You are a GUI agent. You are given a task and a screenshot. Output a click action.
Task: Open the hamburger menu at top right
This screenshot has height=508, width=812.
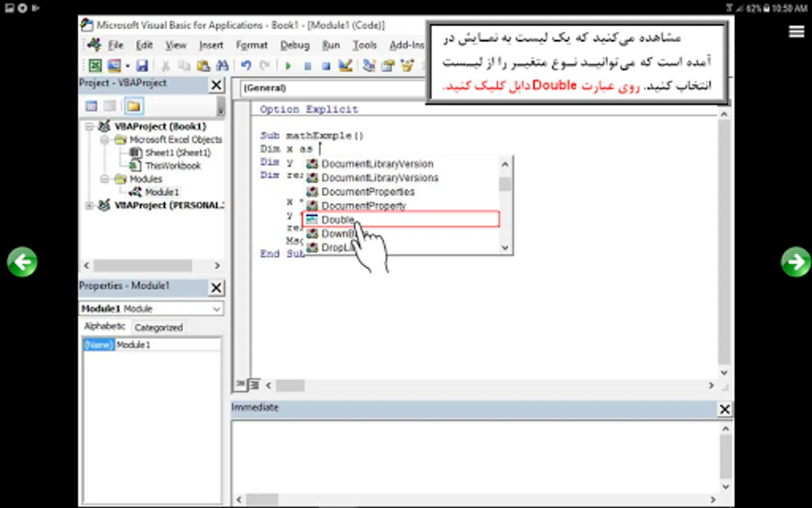(x=796, y=32)
